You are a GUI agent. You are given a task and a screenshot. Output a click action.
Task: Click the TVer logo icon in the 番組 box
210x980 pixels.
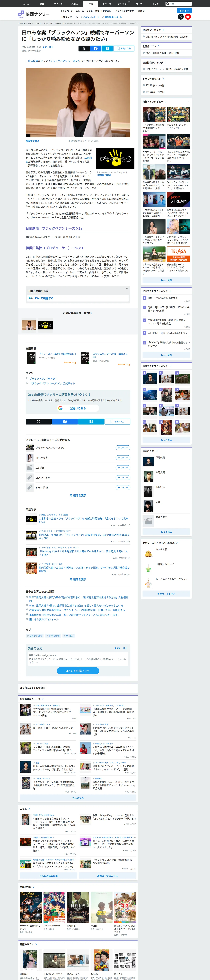coord(31,298)
